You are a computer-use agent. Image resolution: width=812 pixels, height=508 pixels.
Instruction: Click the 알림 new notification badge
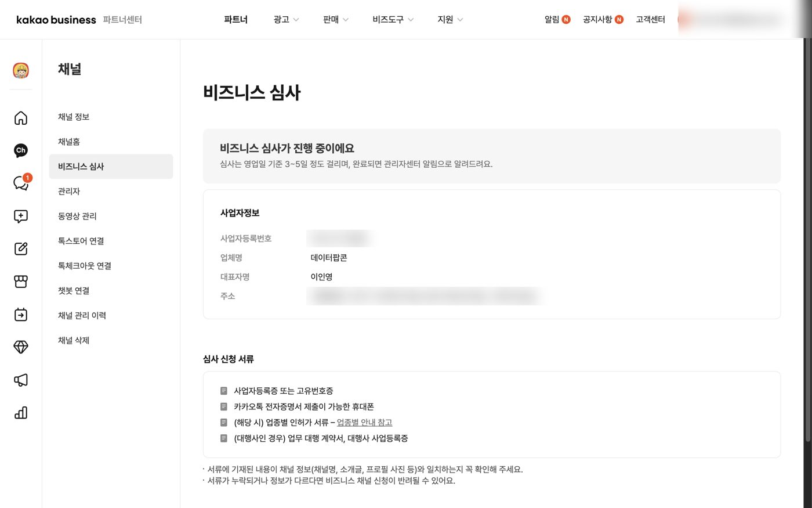coord(566,20)
